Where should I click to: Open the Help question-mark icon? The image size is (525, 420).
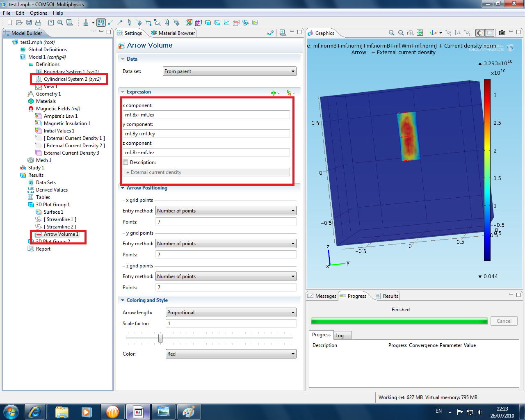click(x=50, y=23)
